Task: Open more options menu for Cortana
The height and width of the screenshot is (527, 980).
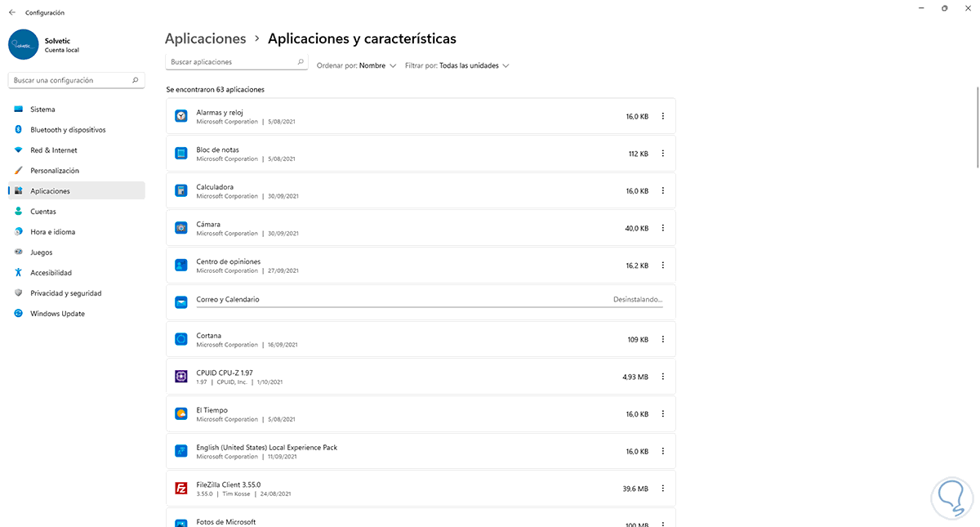Action: (662, 339)
